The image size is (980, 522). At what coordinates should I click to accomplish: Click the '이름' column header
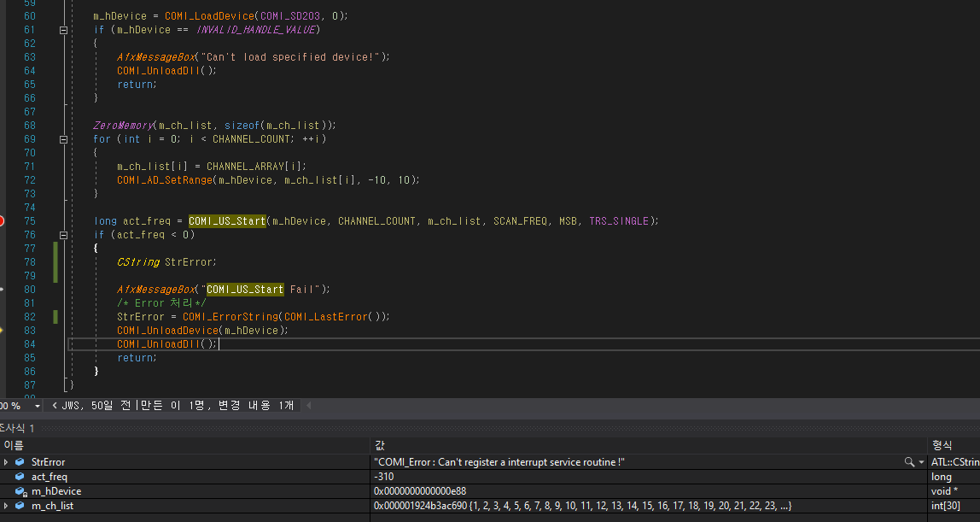(x=14, y=445)
